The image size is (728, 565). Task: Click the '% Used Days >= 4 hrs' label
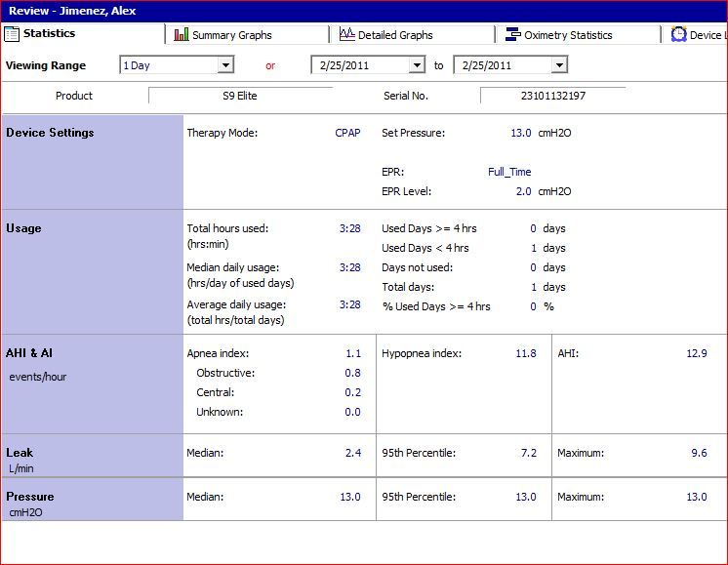pos(436,306)
